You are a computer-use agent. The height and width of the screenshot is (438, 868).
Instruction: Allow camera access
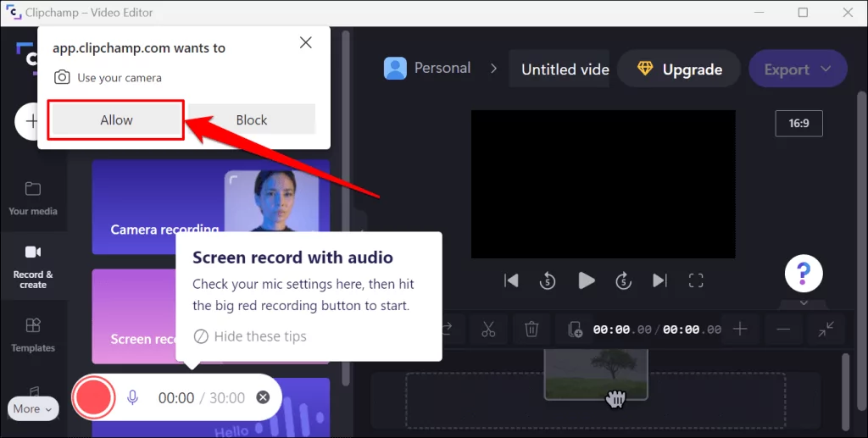pos(115,120)
